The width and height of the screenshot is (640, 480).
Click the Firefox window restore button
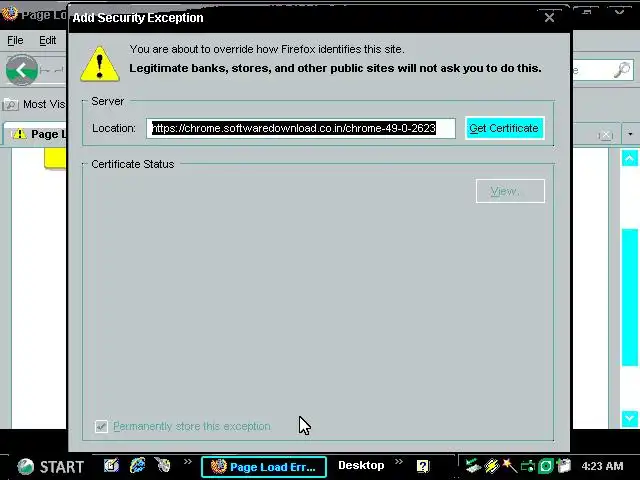click(x=587, y=12)
